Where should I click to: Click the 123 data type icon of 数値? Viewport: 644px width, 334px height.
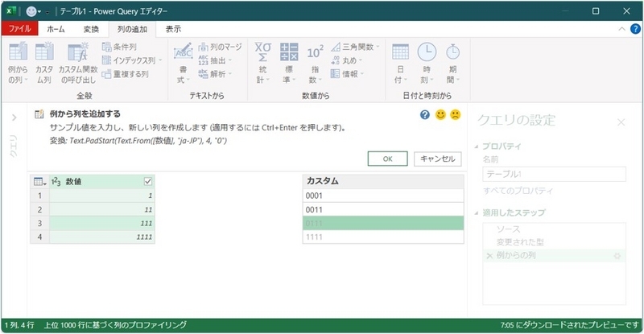(56, 181)
